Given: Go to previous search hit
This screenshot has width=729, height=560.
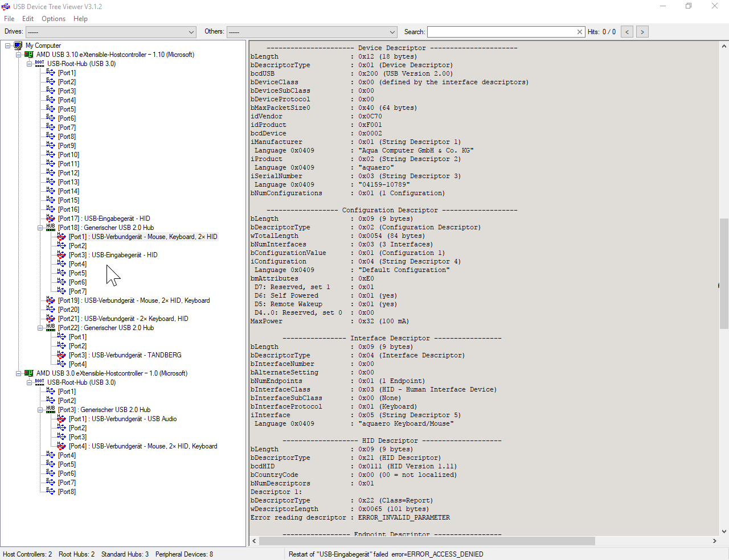Looking at the screenshot, I should (627, 32).
